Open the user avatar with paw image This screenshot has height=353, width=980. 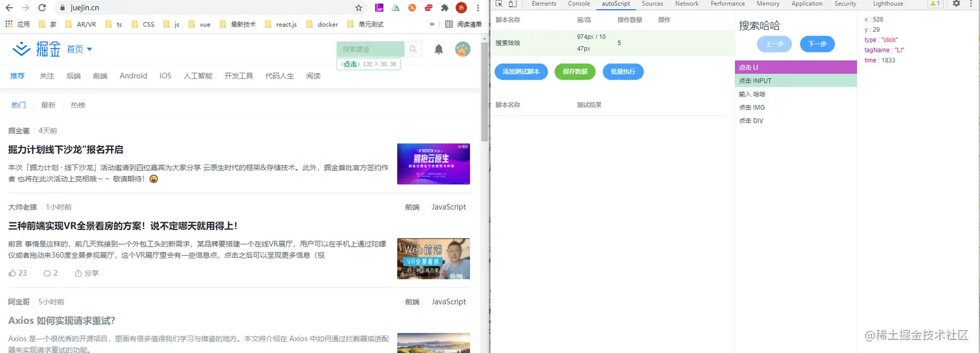pyautogui.click(x=463, y=49)
